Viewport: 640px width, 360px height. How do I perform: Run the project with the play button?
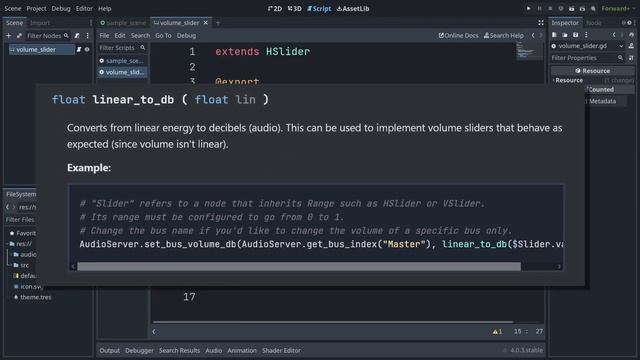pyautogui.click(x=529, y=8)
